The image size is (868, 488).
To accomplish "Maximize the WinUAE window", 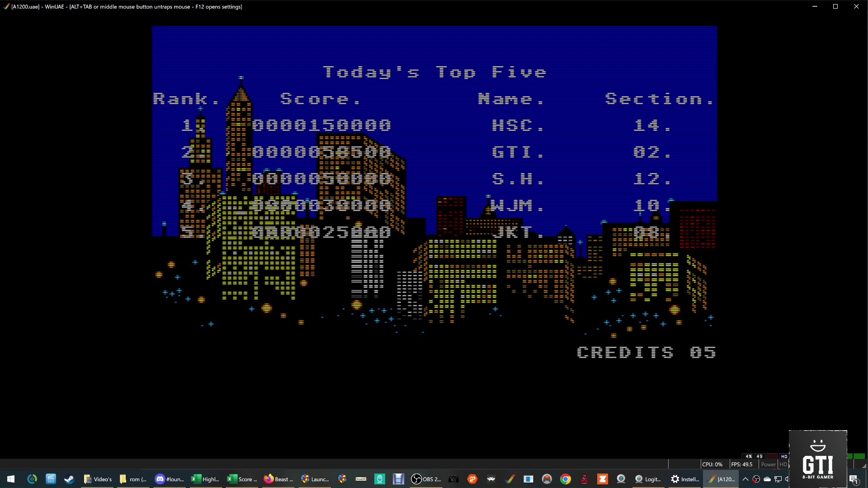I will [x=835, y=6].
